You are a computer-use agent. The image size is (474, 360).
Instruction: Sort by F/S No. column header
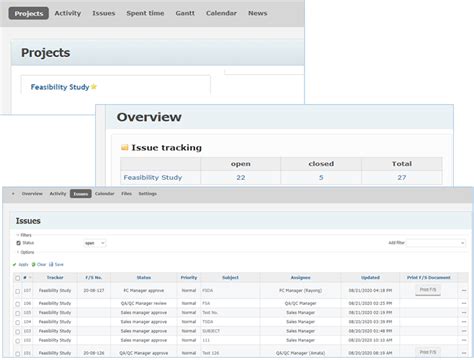coord(94,278)
